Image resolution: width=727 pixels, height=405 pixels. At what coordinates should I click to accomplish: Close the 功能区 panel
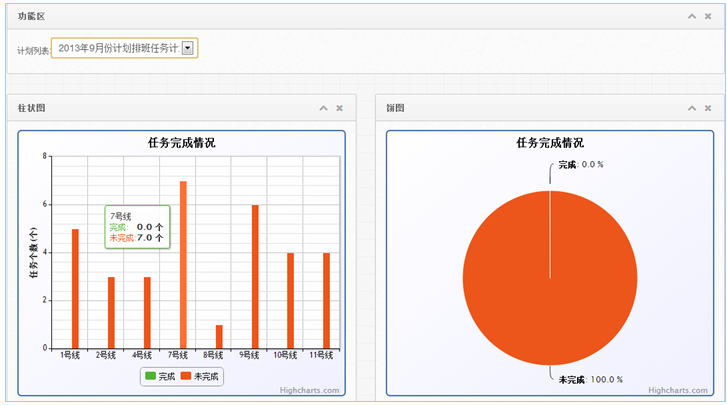[x=709, y=17]
